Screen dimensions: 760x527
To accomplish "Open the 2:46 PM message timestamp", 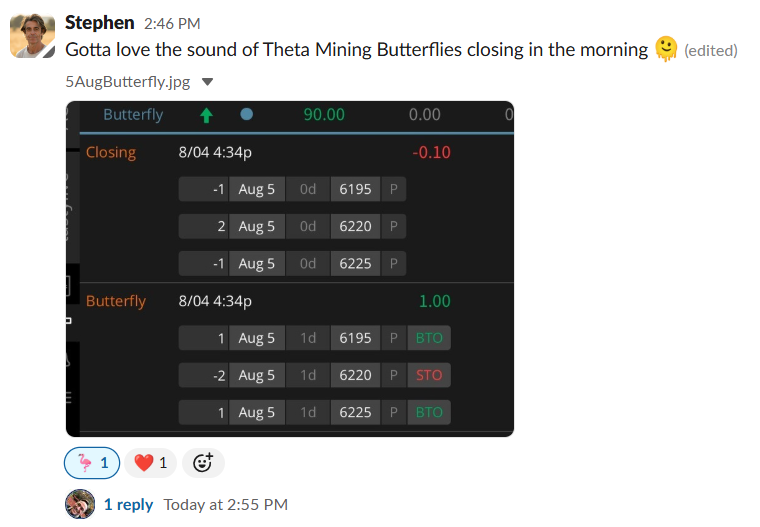I will pyautogui.click(x=172, y=23).
